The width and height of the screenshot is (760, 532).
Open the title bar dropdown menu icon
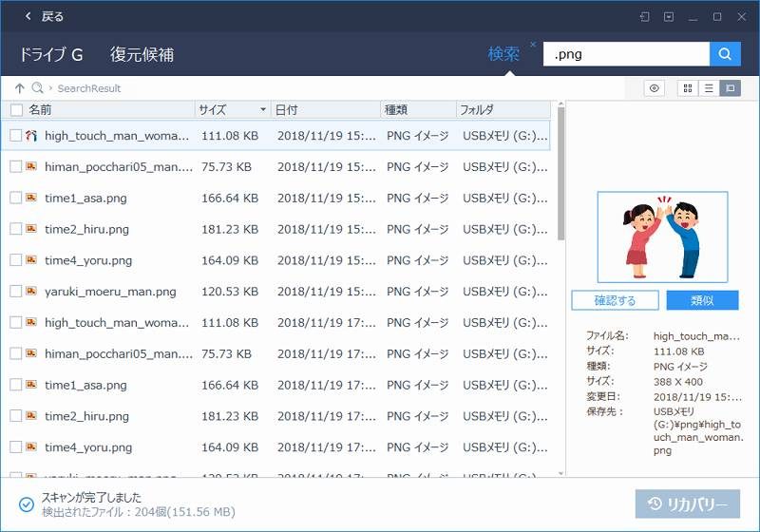pyautogui.click(x=669, y=16)
